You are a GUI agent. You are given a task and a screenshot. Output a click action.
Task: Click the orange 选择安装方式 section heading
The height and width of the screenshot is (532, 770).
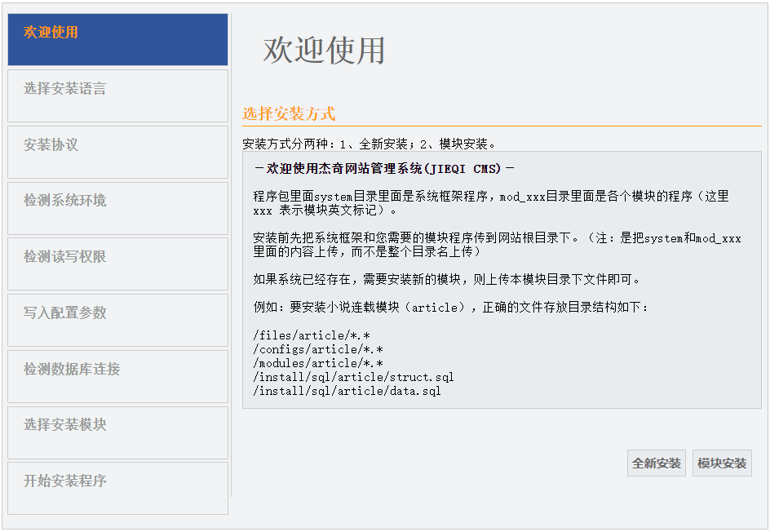point(289,114)
